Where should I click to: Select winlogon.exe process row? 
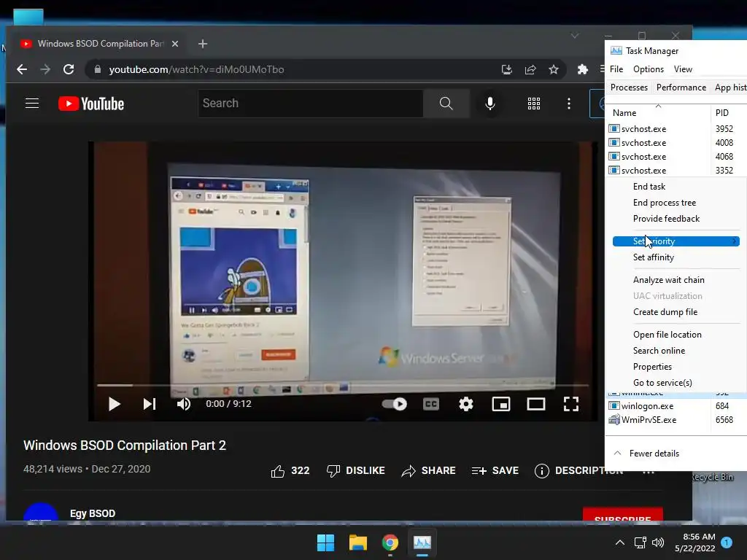676,406
